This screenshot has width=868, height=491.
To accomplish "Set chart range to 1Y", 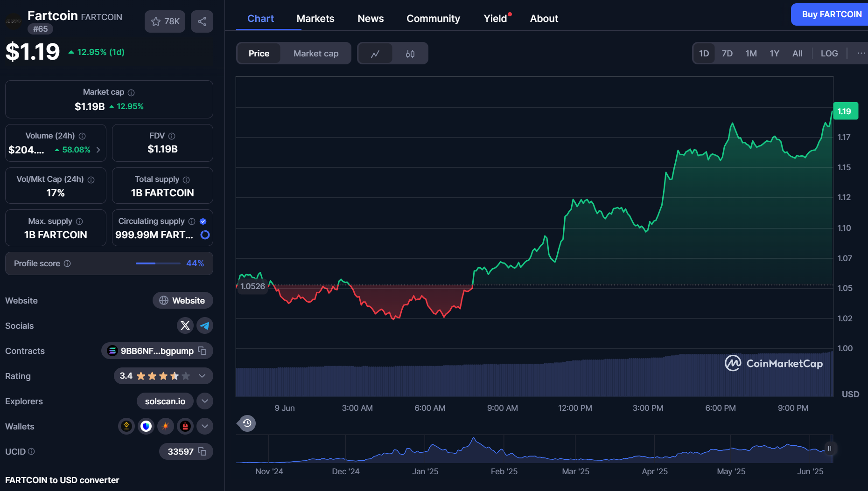I will pos(774,54).
